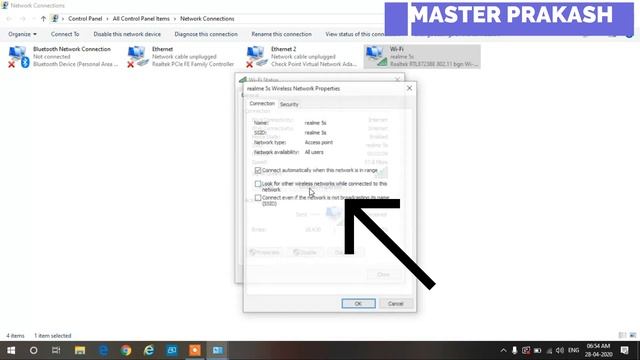
Task: Click Rename this connection
Action: point(281,34)
